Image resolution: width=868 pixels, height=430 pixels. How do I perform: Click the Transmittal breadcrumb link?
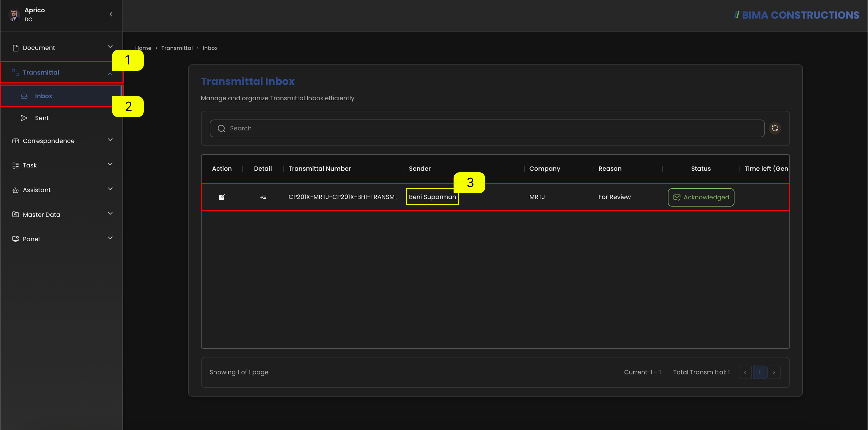pyautogui.click(x=177, y=48)
